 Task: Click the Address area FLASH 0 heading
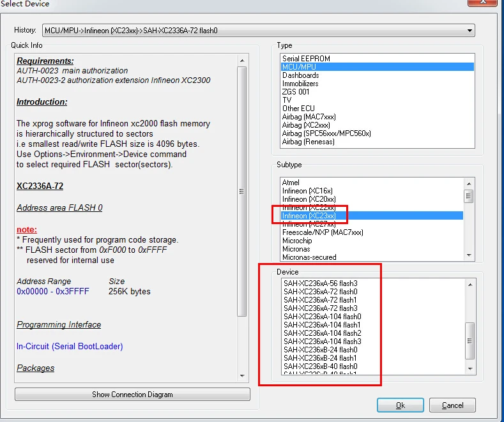59,207
